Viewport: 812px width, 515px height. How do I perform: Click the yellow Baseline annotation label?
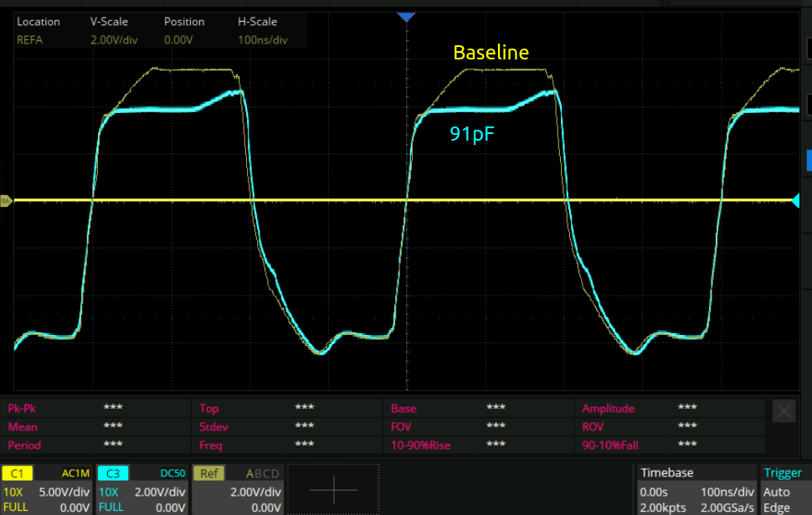pyautogui.click(x=491, y=53)
